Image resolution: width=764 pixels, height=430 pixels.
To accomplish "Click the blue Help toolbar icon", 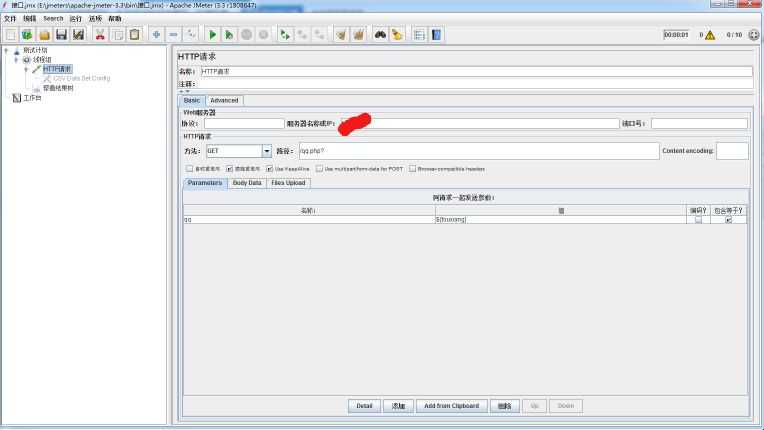I will [x=436, y=35].
